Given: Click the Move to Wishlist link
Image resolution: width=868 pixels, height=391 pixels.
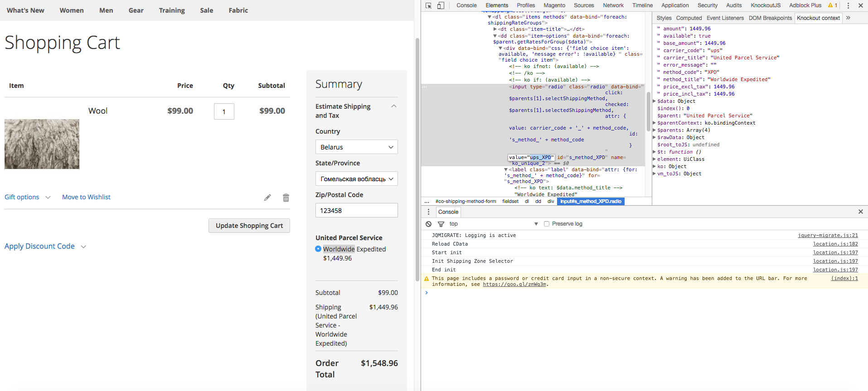Looking at the screenshot, I should (x=86, y=197).
